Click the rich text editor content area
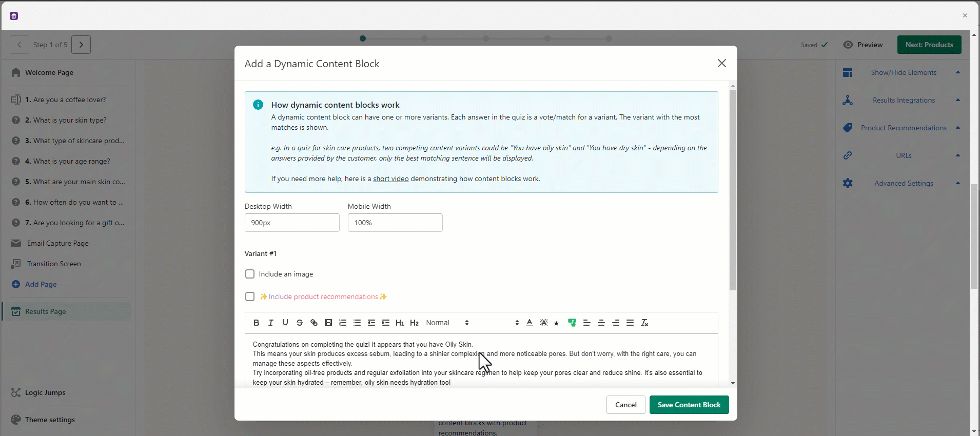This screenshot has width=980, height=436. click(x=481, y=361)
